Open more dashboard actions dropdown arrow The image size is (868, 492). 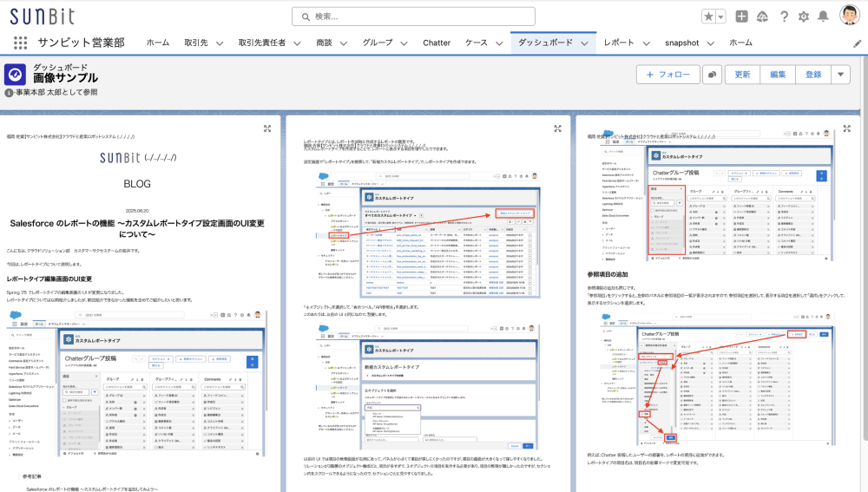point(841,74)
